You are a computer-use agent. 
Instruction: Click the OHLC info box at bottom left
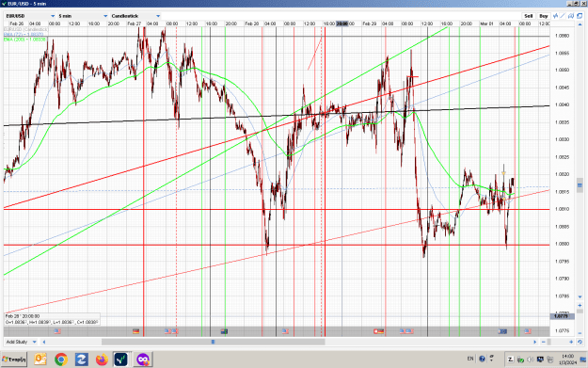[x=52, y=319]
